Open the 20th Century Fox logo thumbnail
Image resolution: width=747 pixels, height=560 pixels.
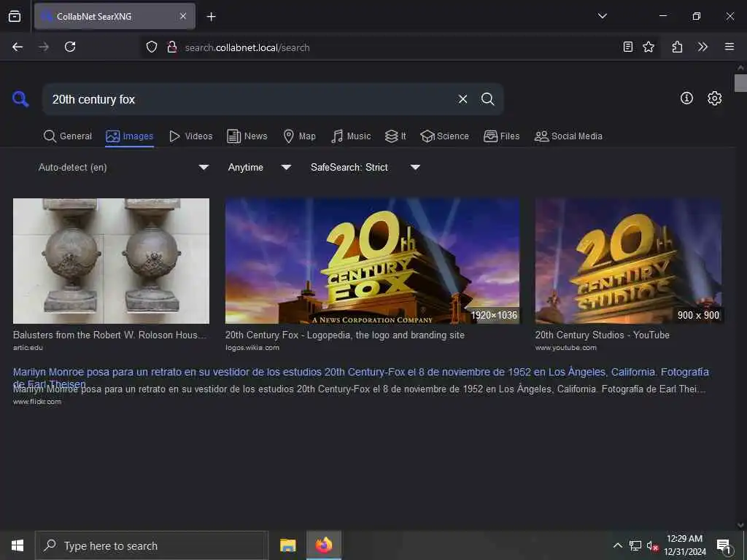(x=372, y=261)
